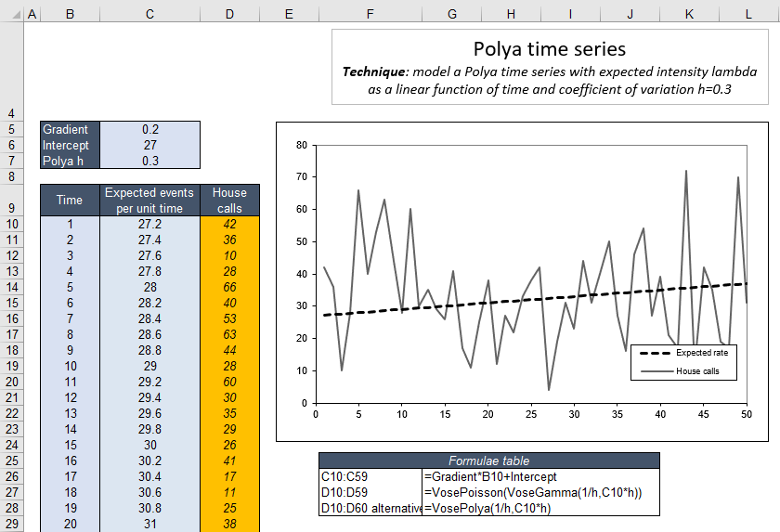Screen dimensions: 780x532
Task: Select expected events cell 31
Action: click(149, 524)
